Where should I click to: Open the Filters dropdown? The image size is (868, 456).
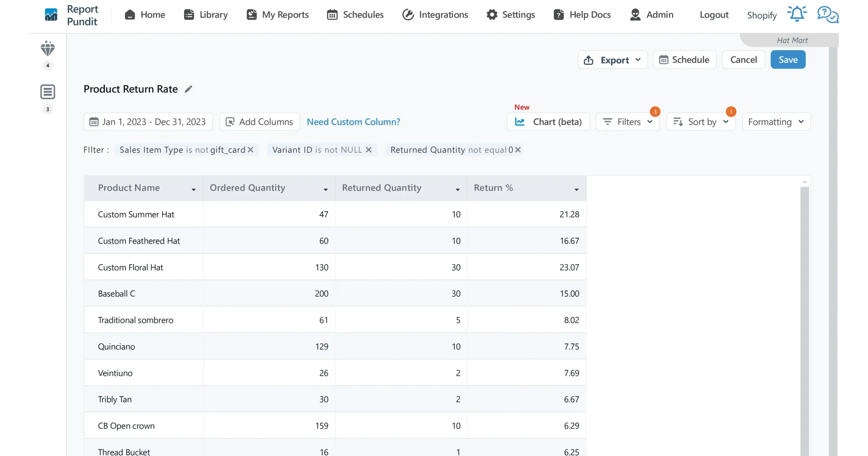pos(628,122)
